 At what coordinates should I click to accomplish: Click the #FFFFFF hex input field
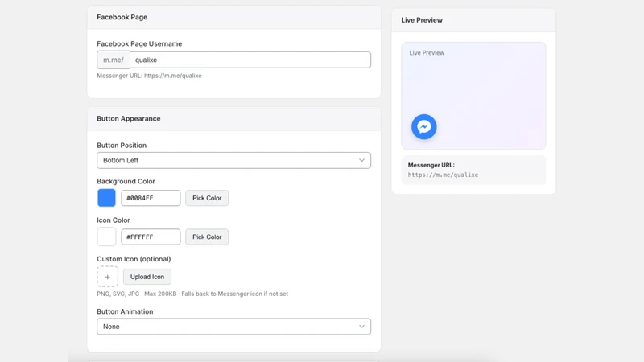coord(151,237)
